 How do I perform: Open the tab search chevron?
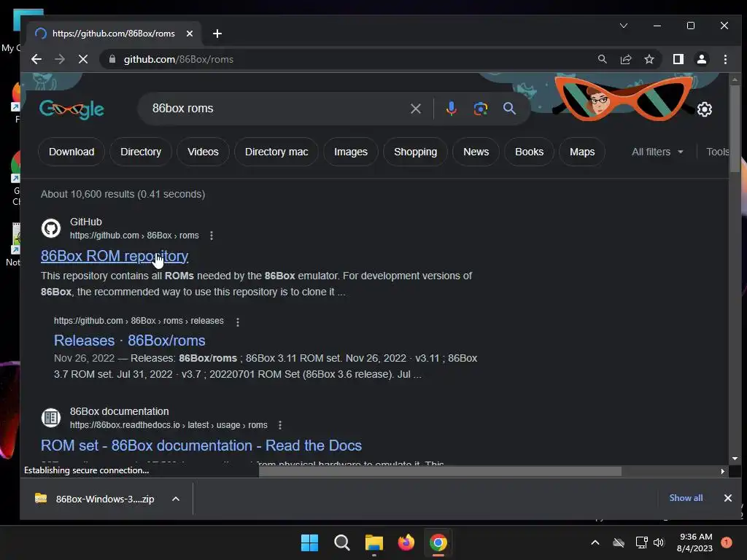[x=624, y=26]
